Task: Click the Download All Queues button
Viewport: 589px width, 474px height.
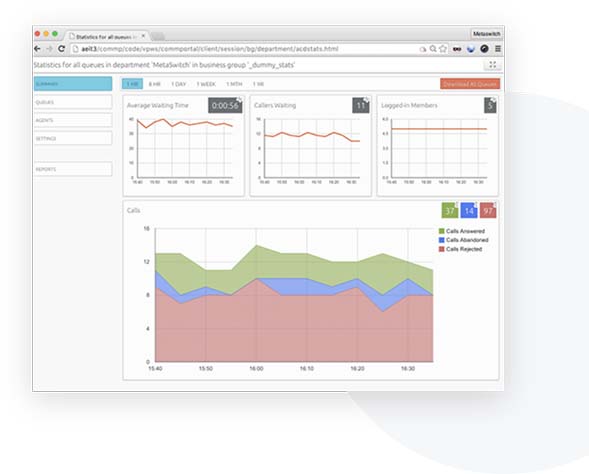Action: 470,84
